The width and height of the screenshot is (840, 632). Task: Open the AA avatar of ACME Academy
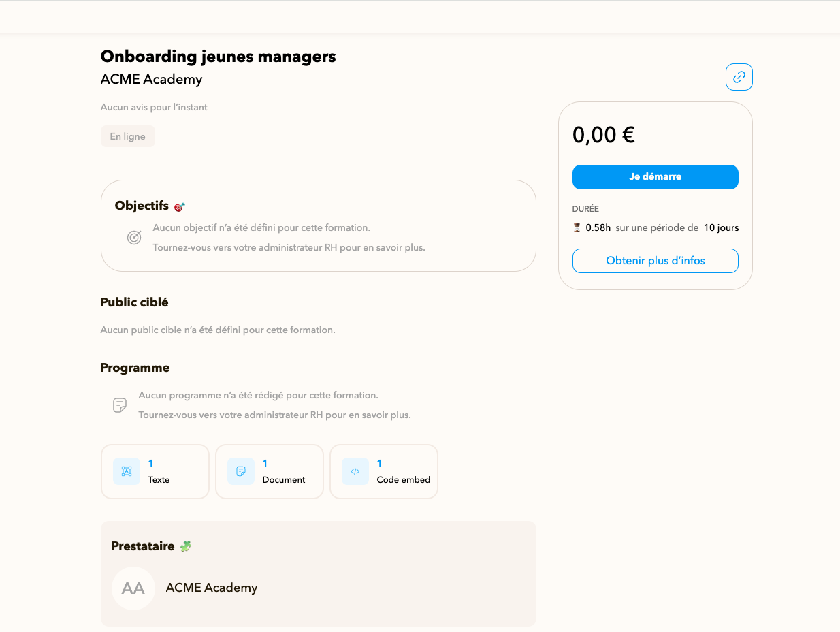pyautogui.click(x=133, y=588)
